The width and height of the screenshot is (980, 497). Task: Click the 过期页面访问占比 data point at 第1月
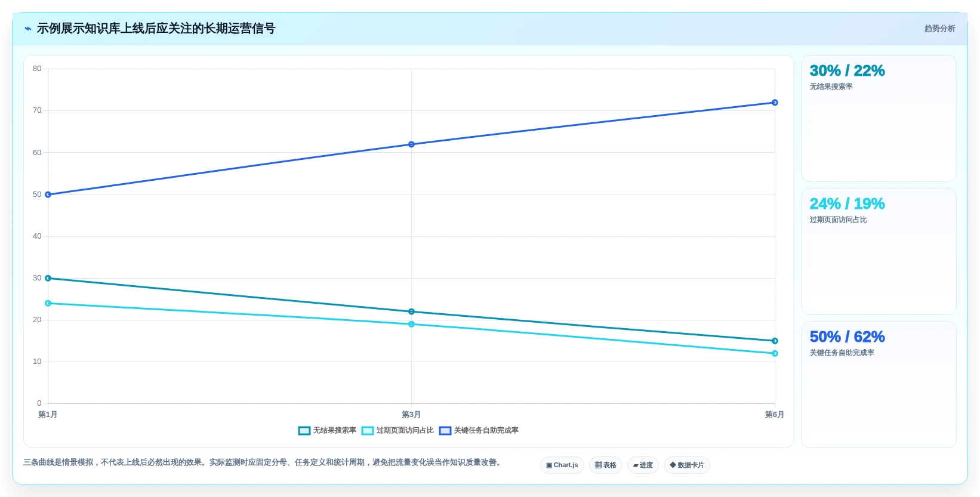48,303
